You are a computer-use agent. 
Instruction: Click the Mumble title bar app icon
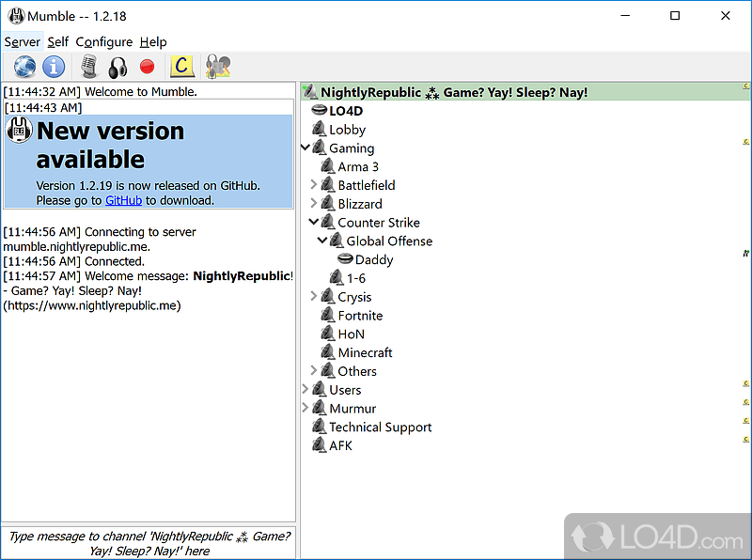[16, 16]
